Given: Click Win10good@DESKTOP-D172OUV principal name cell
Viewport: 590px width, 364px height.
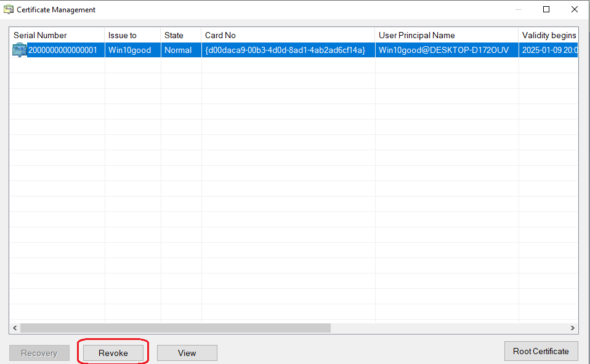Looking at the screenshot, I should (443, 51).
